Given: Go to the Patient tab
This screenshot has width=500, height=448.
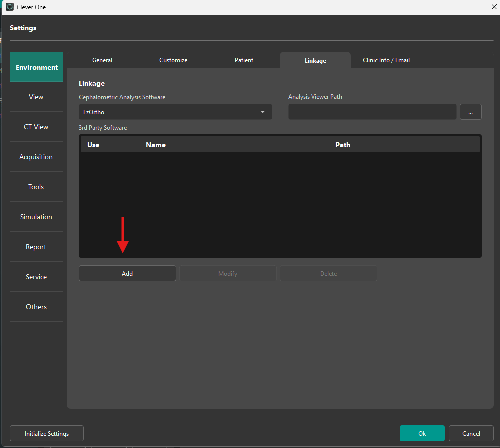Looking at the screenshot, I should (244, 60).
